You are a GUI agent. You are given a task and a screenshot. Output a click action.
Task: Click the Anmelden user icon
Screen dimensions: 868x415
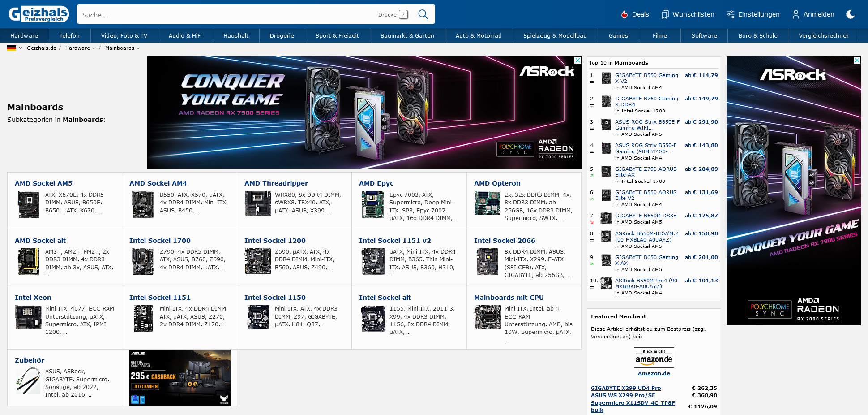(795, 14)
